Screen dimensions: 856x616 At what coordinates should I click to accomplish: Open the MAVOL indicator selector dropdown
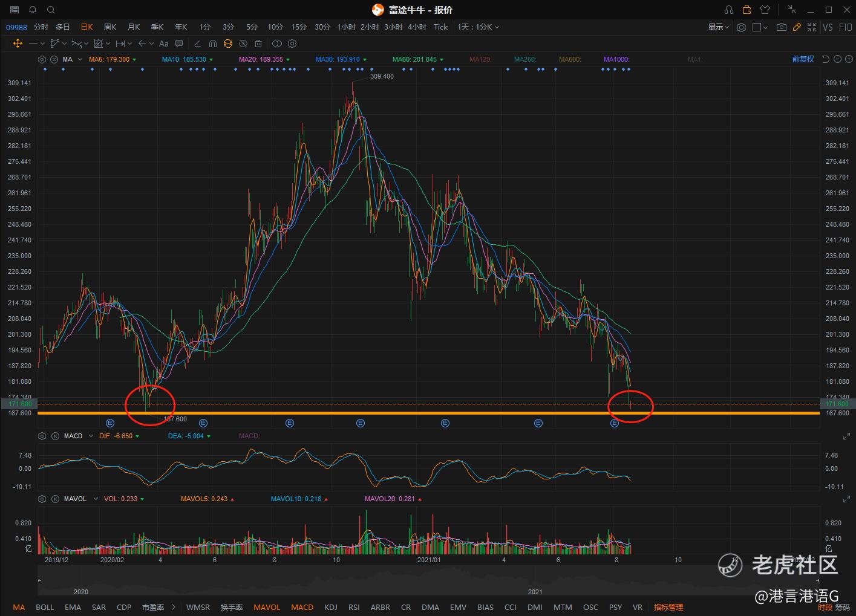96,499
